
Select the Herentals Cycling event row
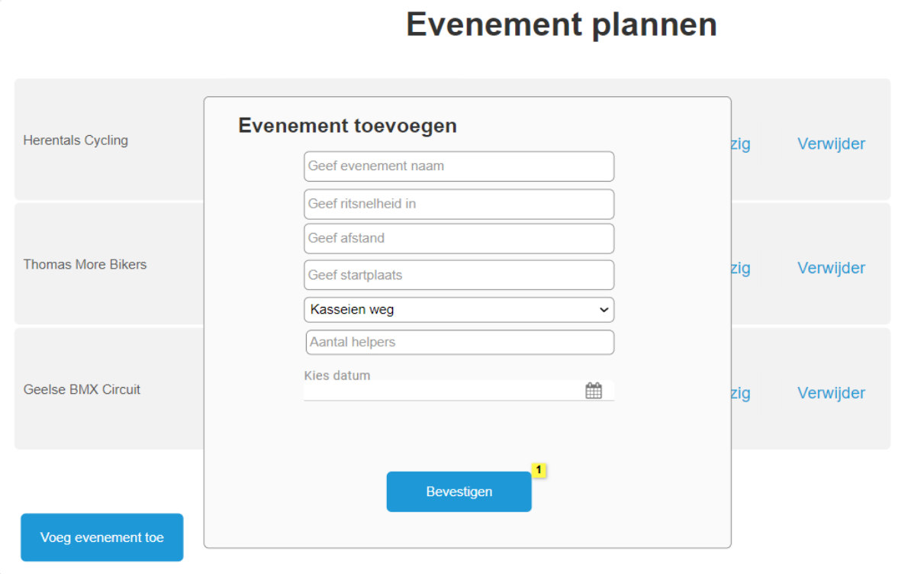tap(76, 140)
